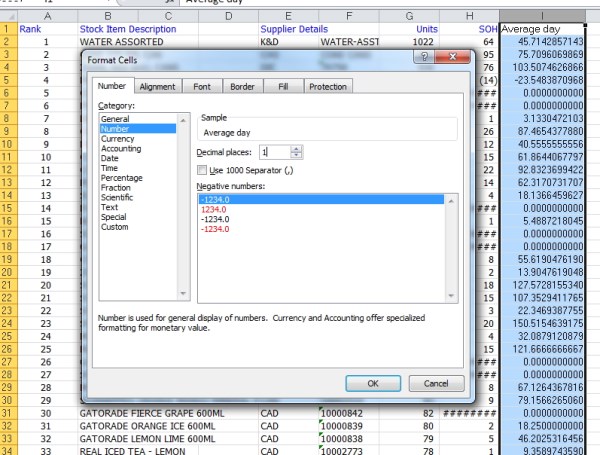The image size is (600, 455).
Task: Select Percentage category
Action: click(x=138, y=178)
